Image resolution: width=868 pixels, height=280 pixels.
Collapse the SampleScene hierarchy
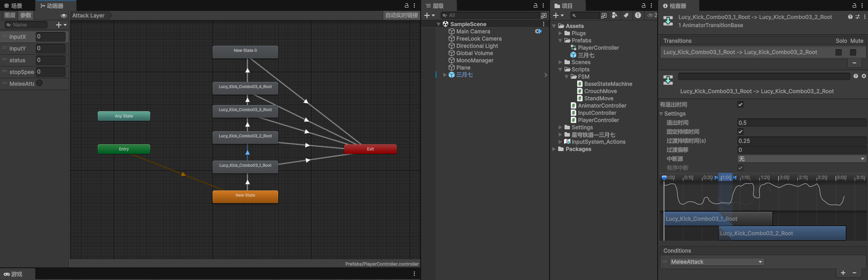439,24
